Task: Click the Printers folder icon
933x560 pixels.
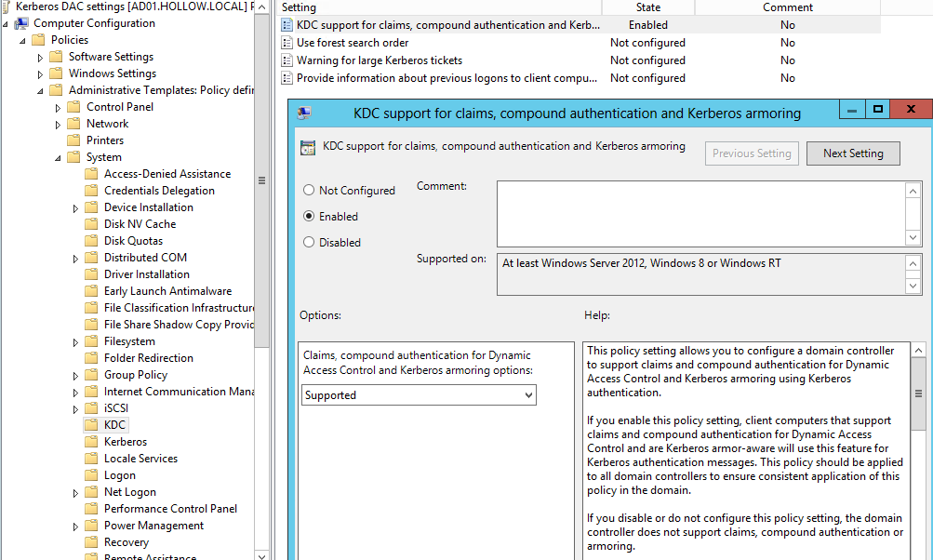Action: click(73, 140)
